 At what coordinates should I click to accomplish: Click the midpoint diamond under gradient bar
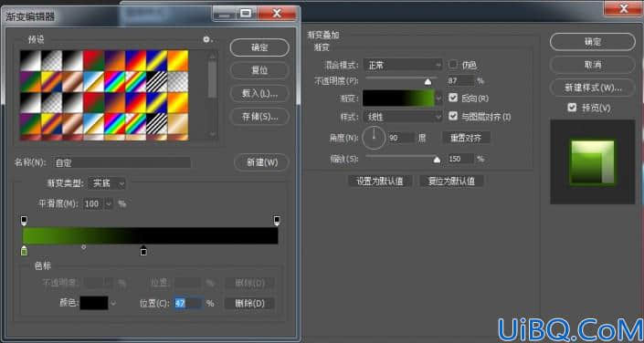(x=84, y=247)
